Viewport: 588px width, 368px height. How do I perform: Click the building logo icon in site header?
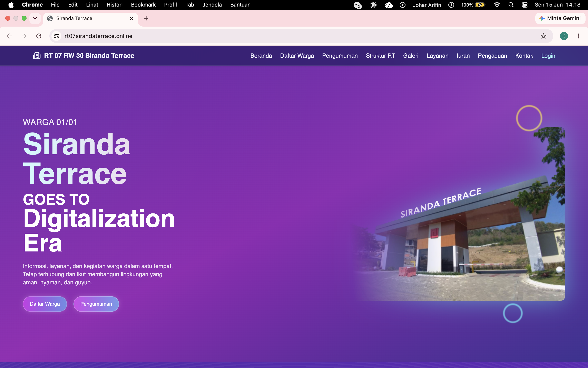coord(37,56)
